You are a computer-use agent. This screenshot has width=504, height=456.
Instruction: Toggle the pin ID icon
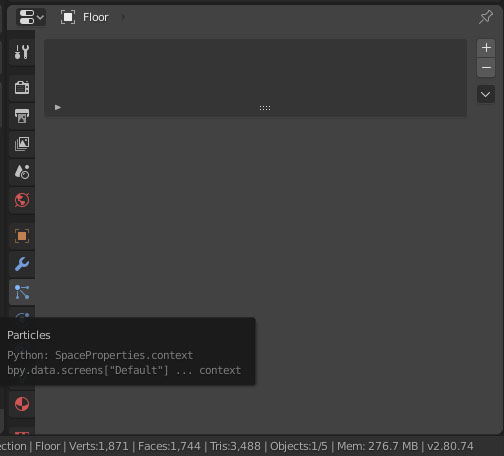[x=485, y=17]
